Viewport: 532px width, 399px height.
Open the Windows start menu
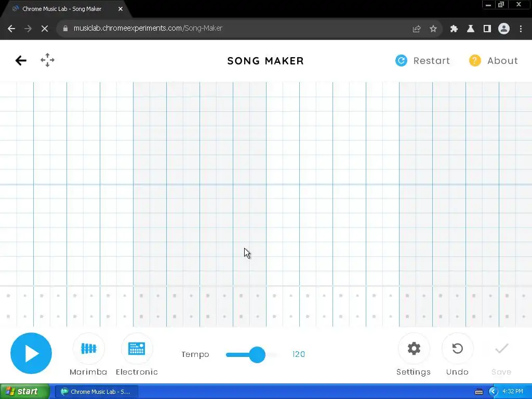[24, 392]
